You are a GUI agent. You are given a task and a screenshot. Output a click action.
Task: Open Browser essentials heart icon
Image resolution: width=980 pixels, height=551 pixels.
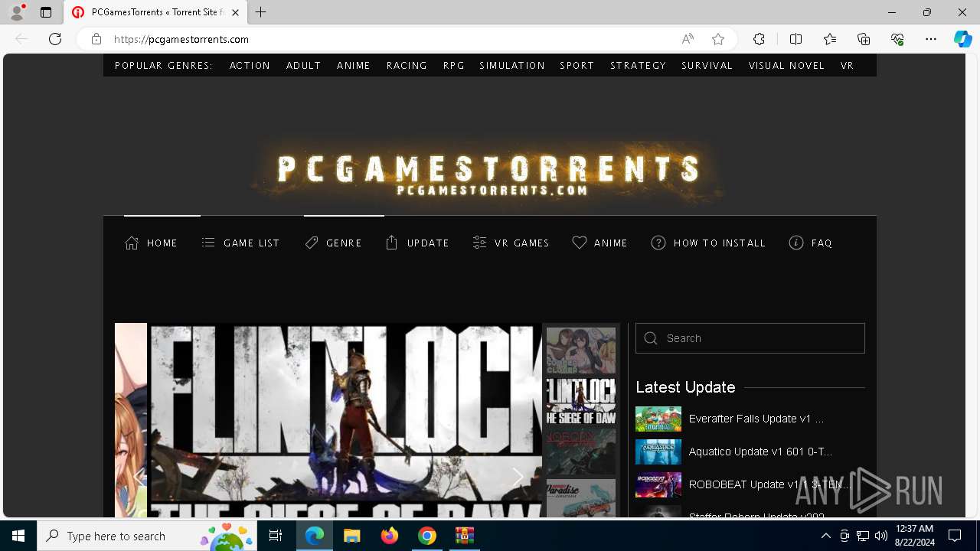pyautogui.click(x=897, y=39)
